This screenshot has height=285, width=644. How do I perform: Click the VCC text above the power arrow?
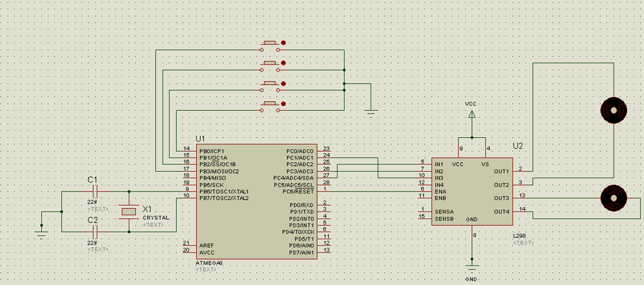point(471,104)
